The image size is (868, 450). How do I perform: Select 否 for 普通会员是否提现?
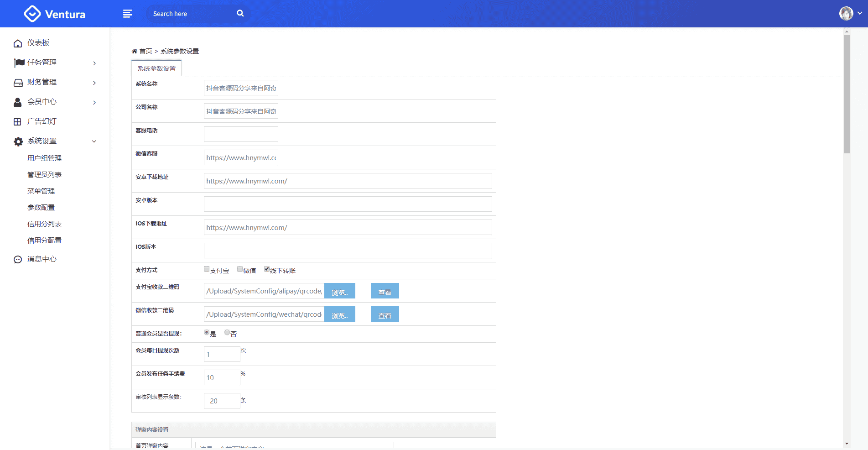coord(227,333)
